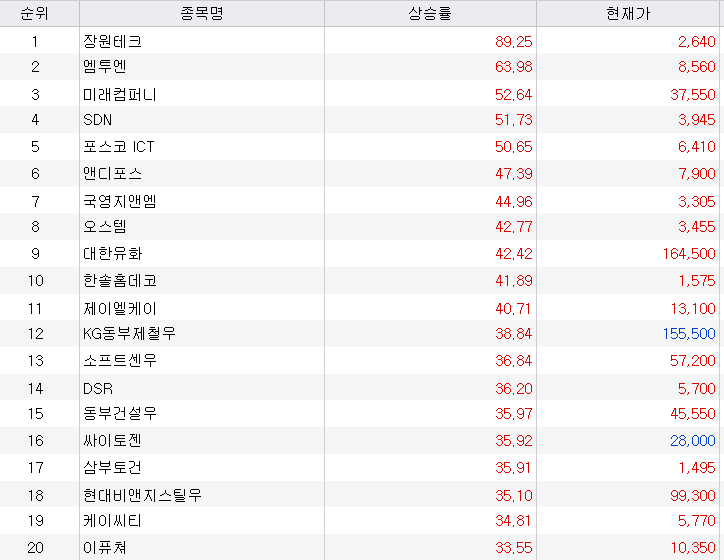Click the blue price 28,000

(x=693, y=440)
